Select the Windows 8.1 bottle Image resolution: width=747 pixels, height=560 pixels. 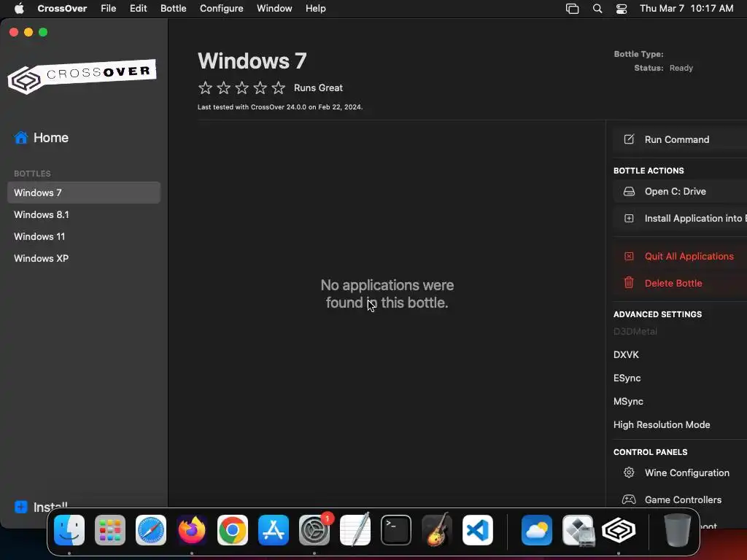[x=84, y=214]
